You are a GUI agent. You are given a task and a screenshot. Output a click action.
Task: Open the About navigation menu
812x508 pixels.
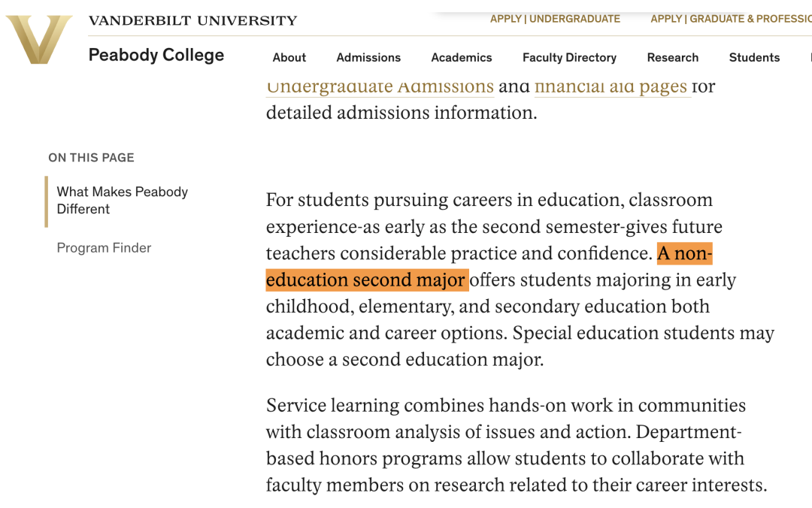pyautogui.click(x=289, y=57)
